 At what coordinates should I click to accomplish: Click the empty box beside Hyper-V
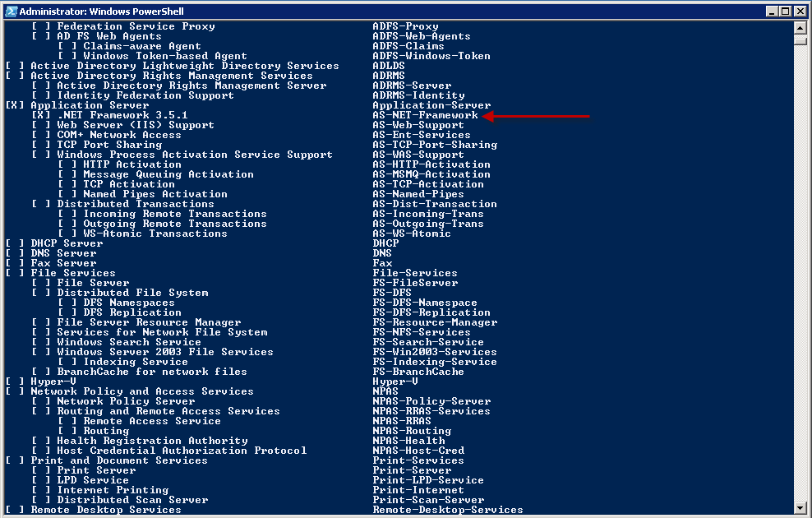15,382
